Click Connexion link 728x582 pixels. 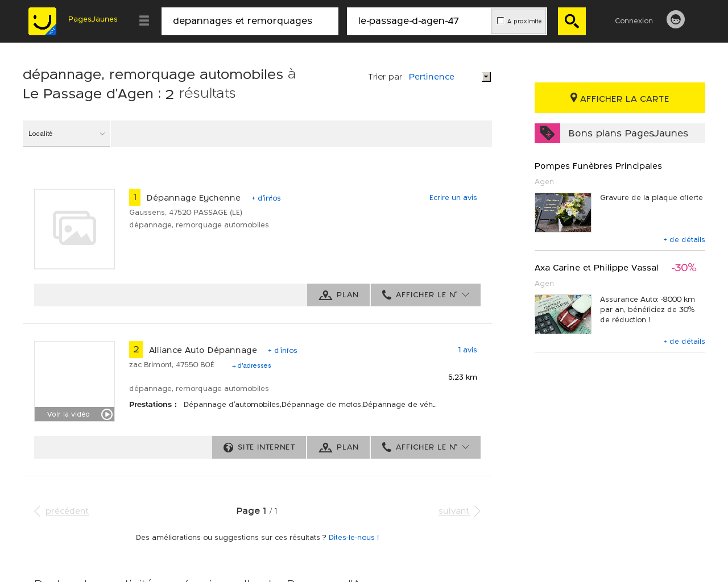click(x=634, y=20)
